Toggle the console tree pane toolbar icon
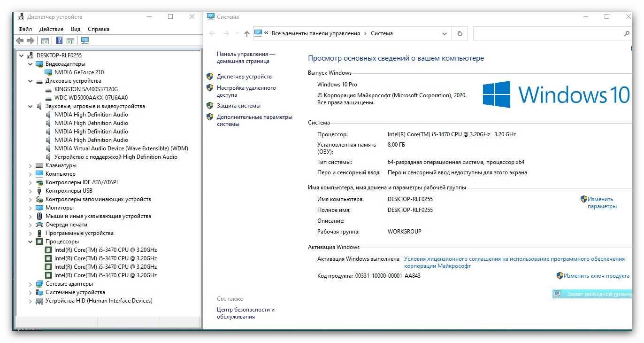Viewport: 644px width, 343px height. 45,41
